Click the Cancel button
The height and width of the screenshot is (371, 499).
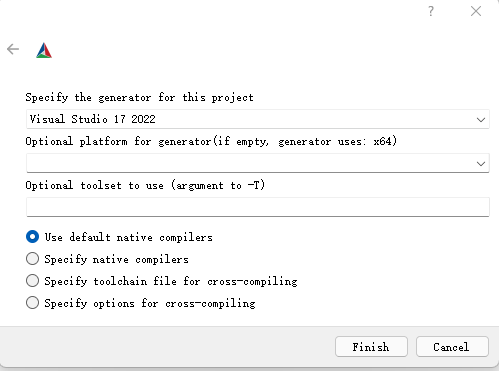452,347
